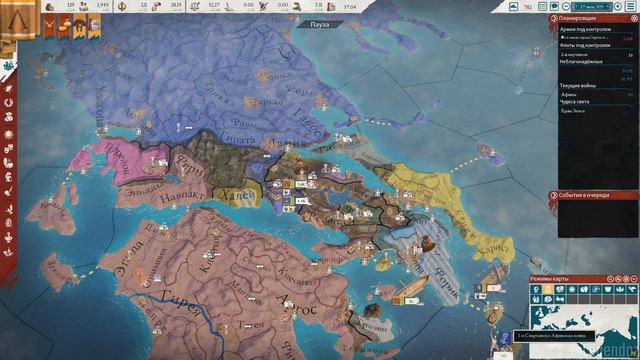Select the last map mode in top row
Image resolution: width=640 pixels, height=360 pixels.
click(x=632, y=289)
